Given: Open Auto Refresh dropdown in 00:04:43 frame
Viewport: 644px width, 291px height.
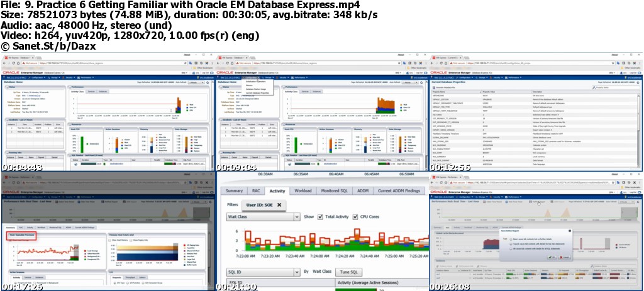Looking at the screenshot, I should pyautogui.click(x=196, y=82).
